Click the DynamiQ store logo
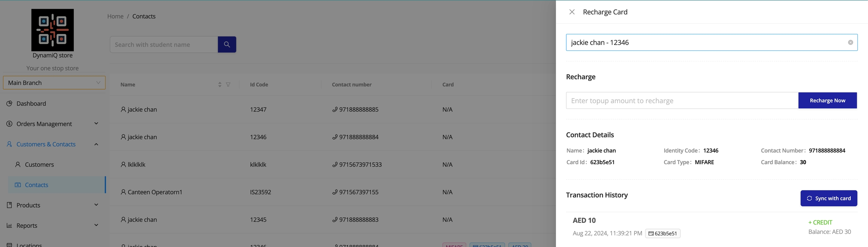The height and width of the screenshot is (247, 868). [x=52, y=30]
